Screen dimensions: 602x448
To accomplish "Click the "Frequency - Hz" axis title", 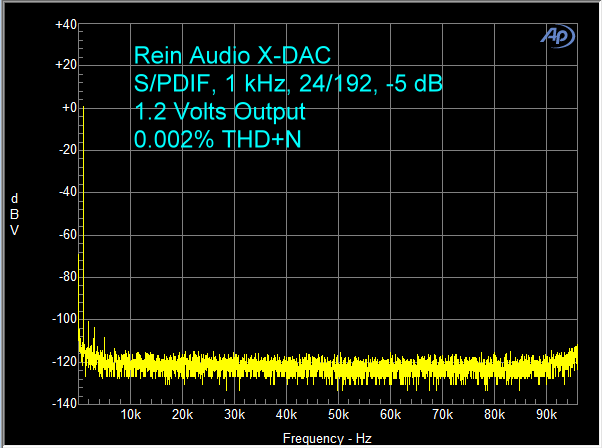I will 326,439.
